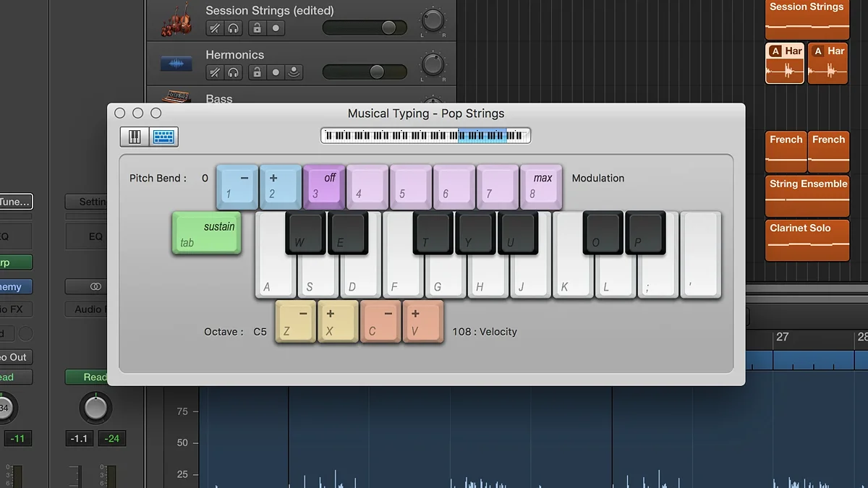Play the black W key note
Screen dimensions: 868x488
(x=305, y=233)
